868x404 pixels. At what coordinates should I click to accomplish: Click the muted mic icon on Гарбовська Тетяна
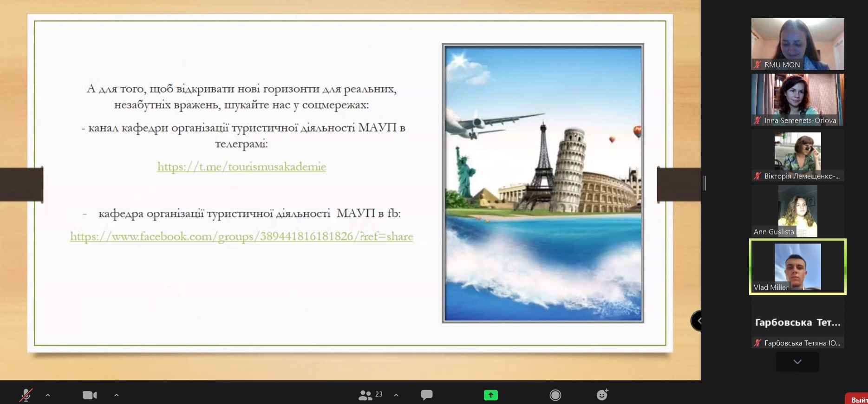click(757, 343)
